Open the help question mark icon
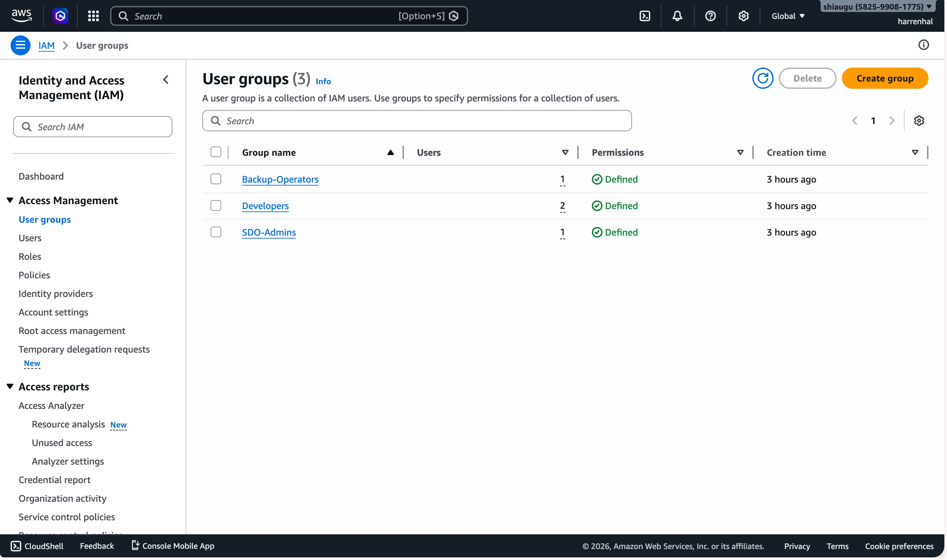Viewport: 947px width, 560px height. click(710, 16)
